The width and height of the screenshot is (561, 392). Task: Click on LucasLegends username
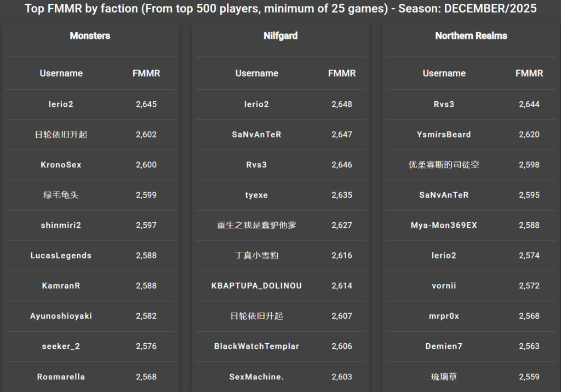click(61, 256)
